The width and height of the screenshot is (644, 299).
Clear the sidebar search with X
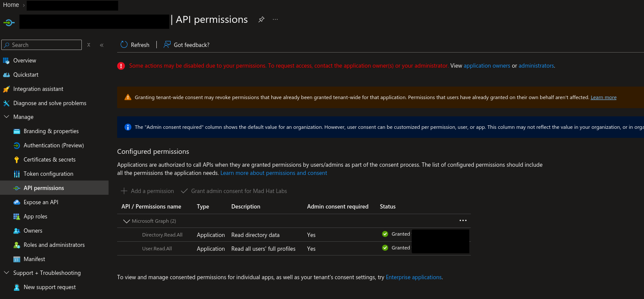(x=89, y=45)
